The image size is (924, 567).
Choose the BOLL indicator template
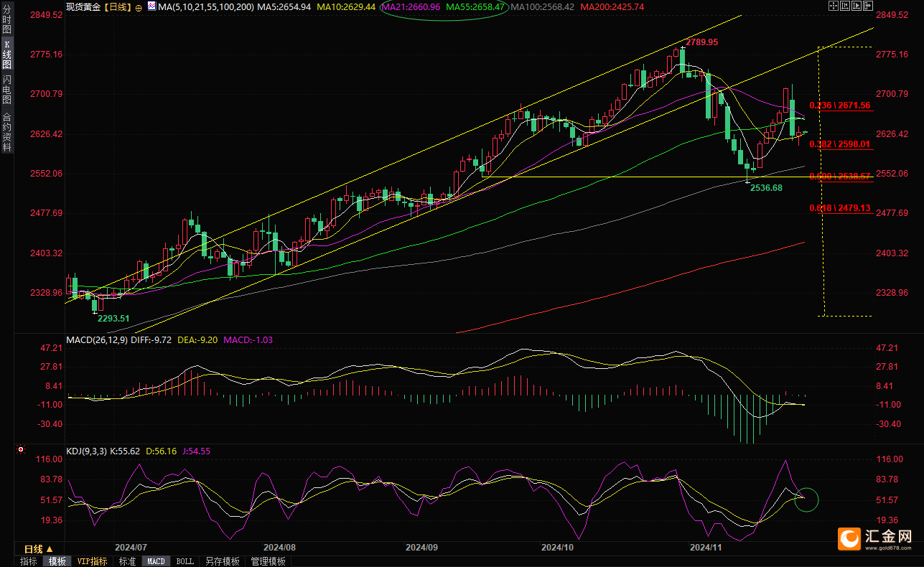pos(185,561)
